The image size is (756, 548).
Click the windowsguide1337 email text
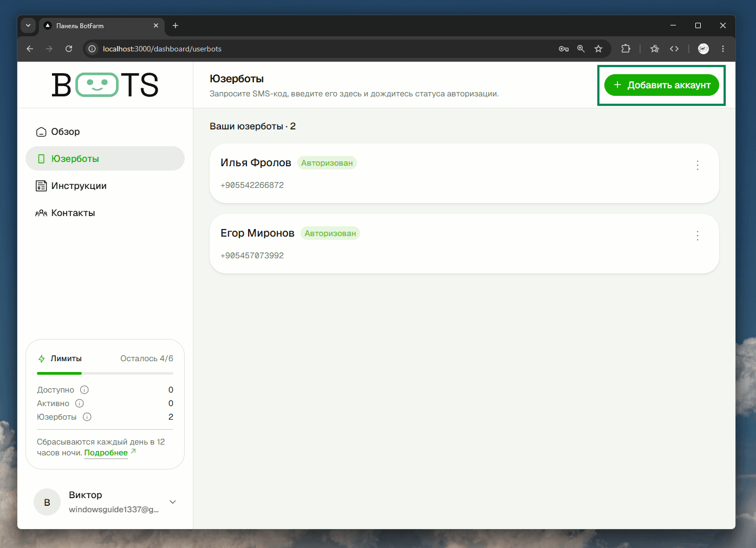tap(114, 510)
